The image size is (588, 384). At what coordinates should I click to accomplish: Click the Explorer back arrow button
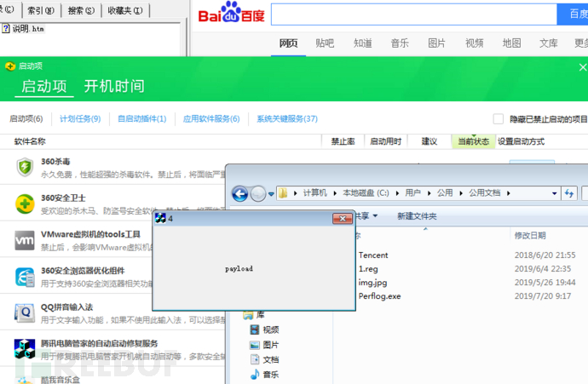240,193
